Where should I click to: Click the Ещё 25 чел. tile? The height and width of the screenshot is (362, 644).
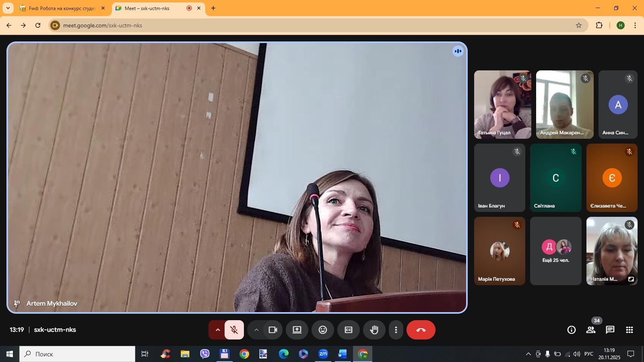click(x=555, y=251)
